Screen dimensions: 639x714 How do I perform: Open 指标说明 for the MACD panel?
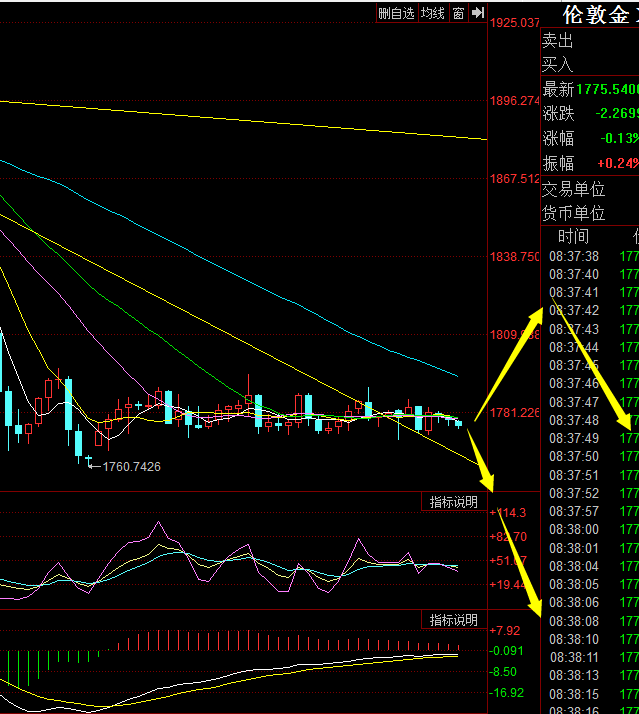click(x=454, y=620)
